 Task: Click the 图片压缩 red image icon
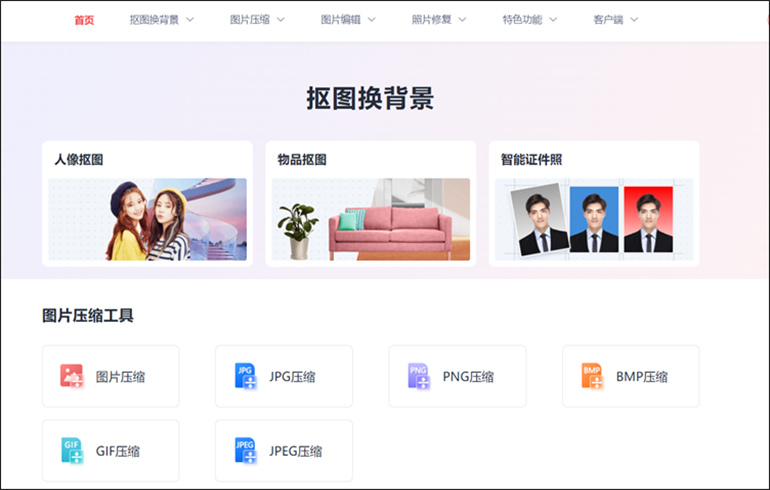72,376
